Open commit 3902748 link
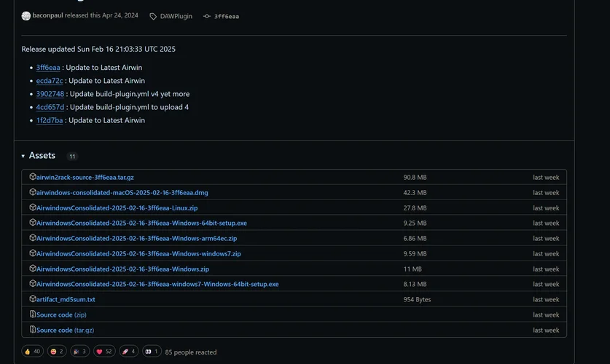Screen dimensions: 610x364 pyautogui.click(x=50, y=94)
